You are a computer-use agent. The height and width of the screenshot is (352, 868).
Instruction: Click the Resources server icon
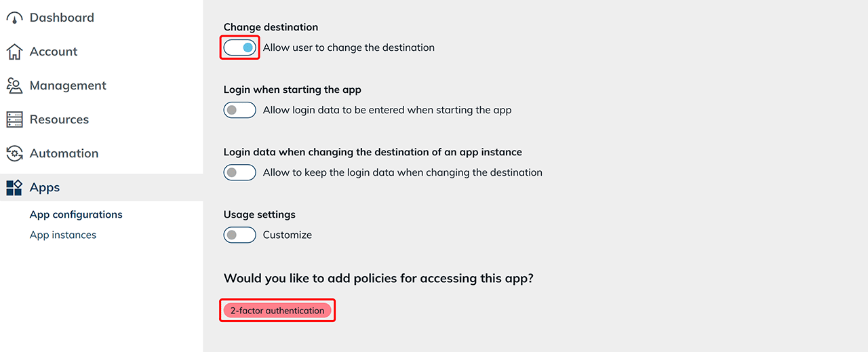tap(14, 120)
